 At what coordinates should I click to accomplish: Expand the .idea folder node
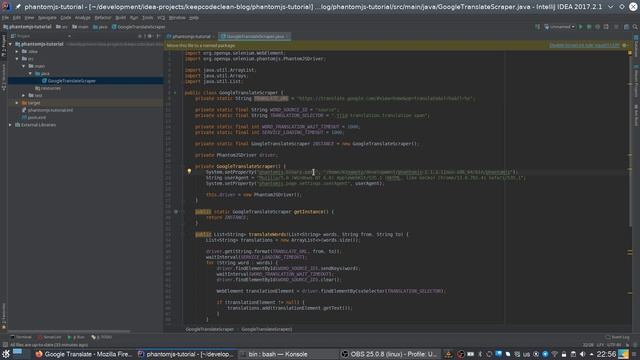[17, 51]
